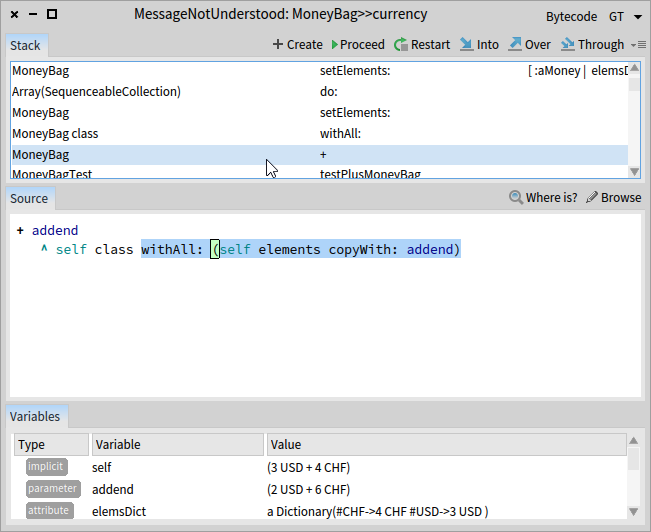Click the Where is? magnifier icon
Viewport: 651px width, 532px height.
tap(516, 197)
